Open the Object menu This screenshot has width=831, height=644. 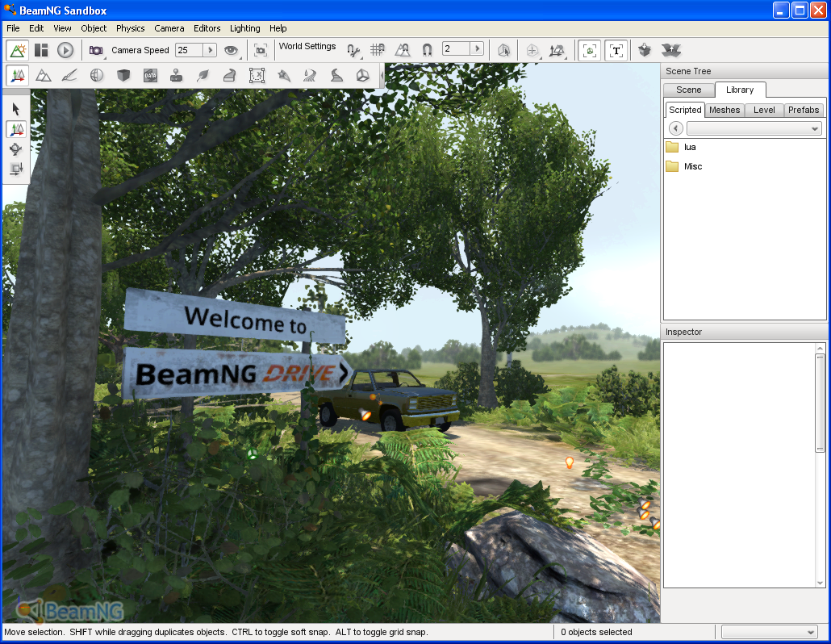click(94, 28)
